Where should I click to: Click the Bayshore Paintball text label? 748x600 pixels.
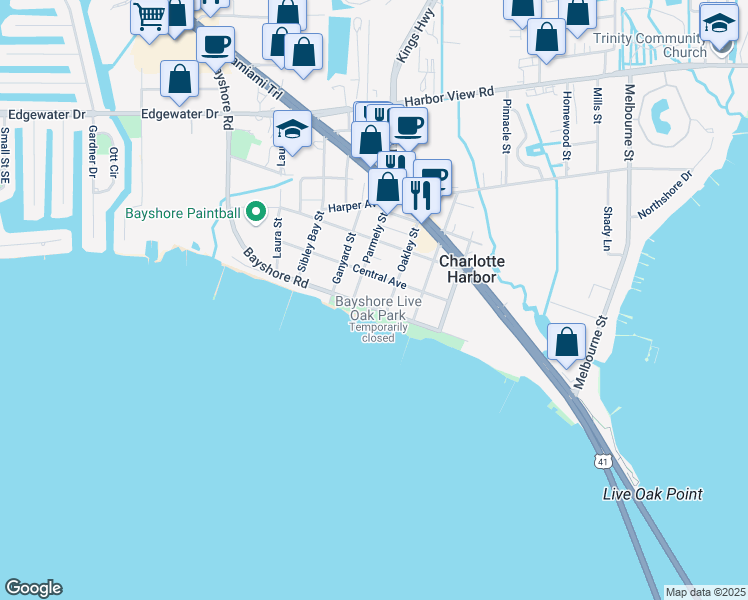(183, 213)
